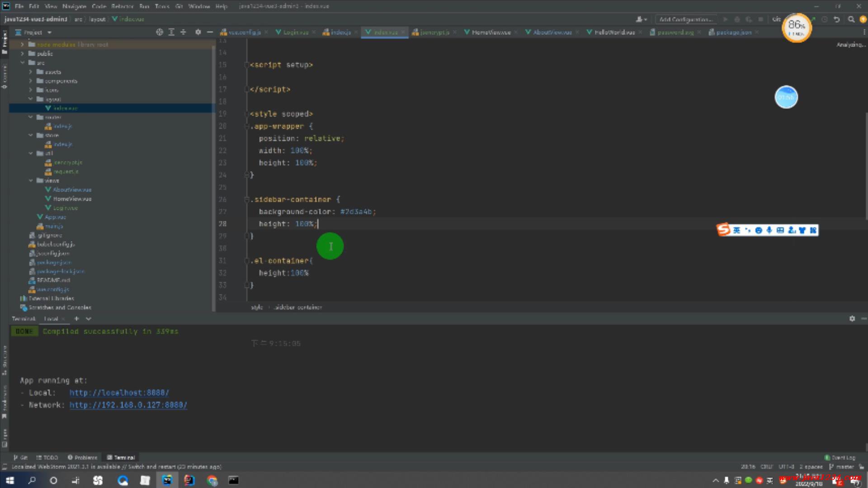Screen dimensions: 868x488
Task: Collapse the views folder
Action: (x=30, y=180)
